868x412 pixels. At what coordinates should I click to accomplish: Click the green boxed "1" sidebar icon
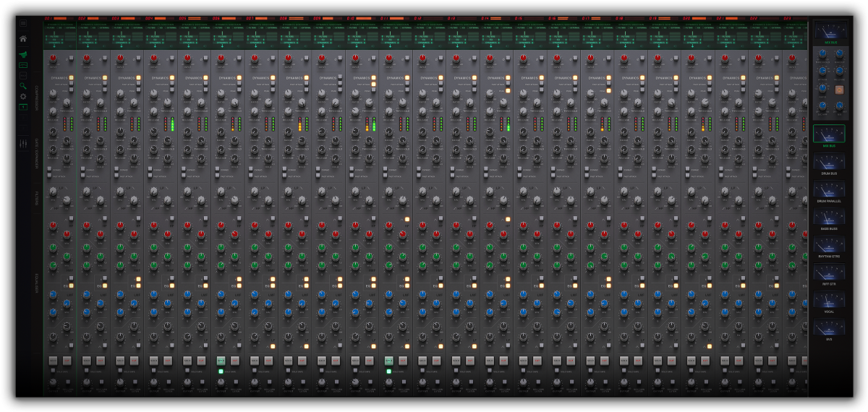[23, 107]
